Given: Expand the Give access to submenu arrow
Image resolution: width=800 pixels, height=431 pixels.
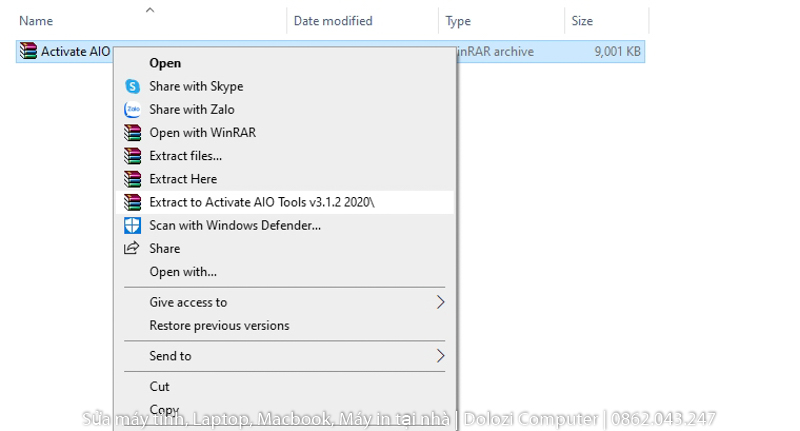Looking at the screenshot, I should (440, 302).
